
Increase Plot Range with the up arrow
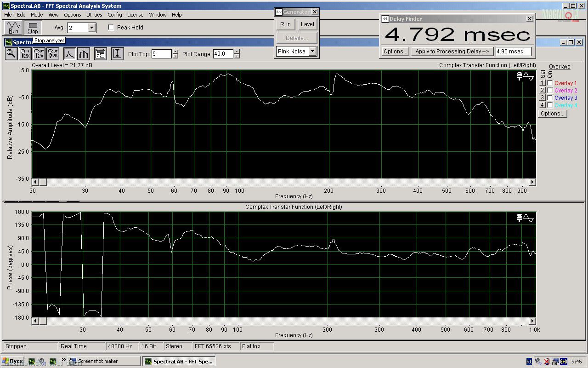[x=237, y=52]
